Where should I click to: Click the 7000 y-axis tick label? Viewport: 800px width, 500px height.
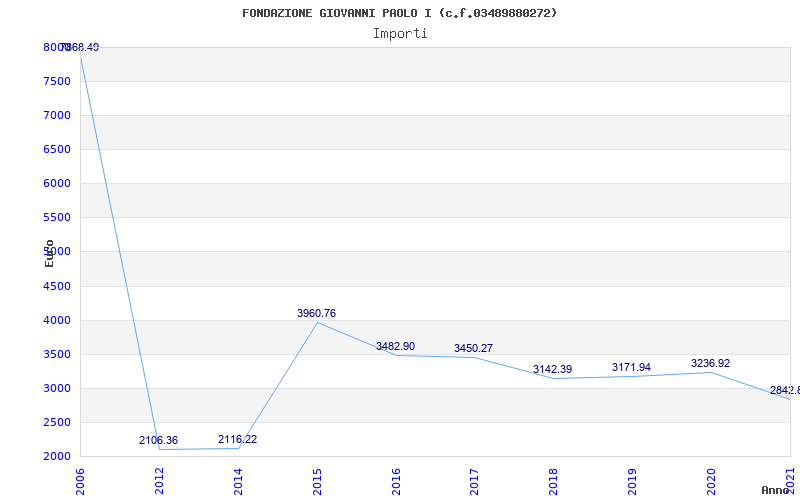tap(57, 116)
